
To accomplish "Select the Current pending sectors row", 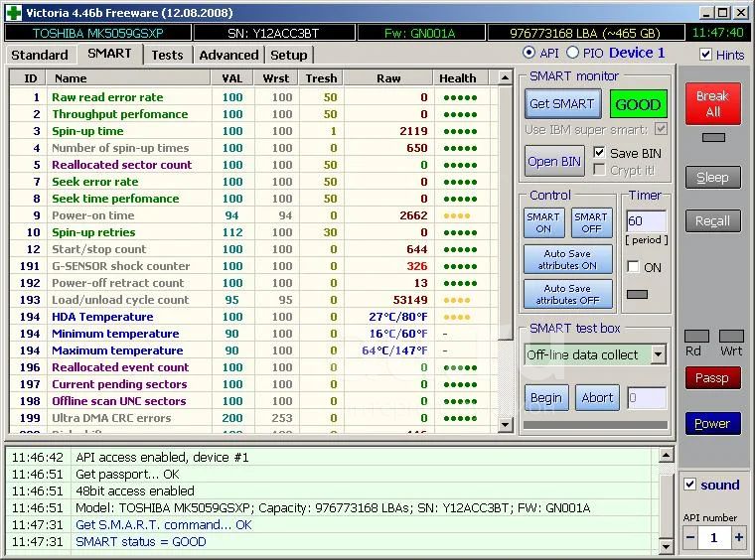I will point(253,384).
